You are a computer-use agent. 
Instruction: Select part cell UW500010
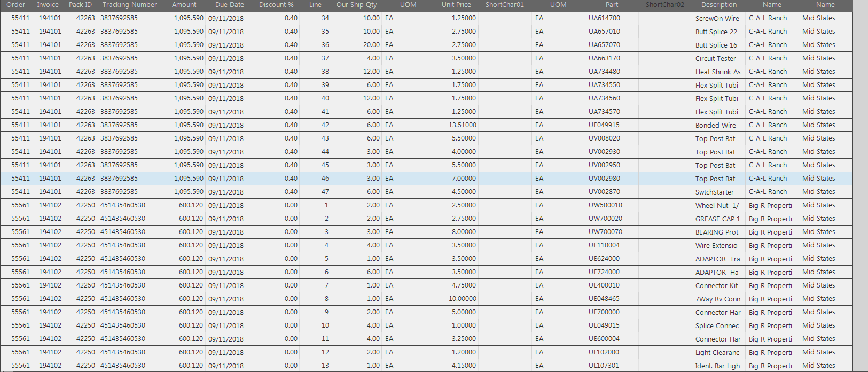(x=606, y=205)
